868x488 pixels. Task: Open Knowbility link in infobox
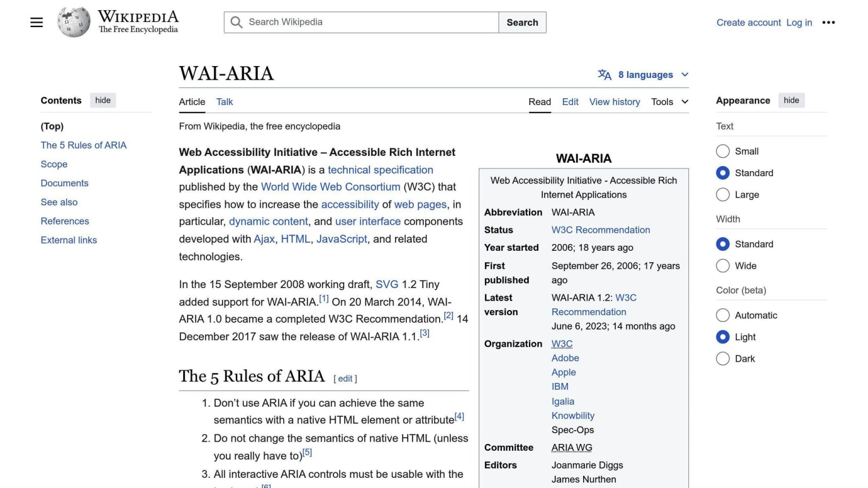tap(573, 416)
